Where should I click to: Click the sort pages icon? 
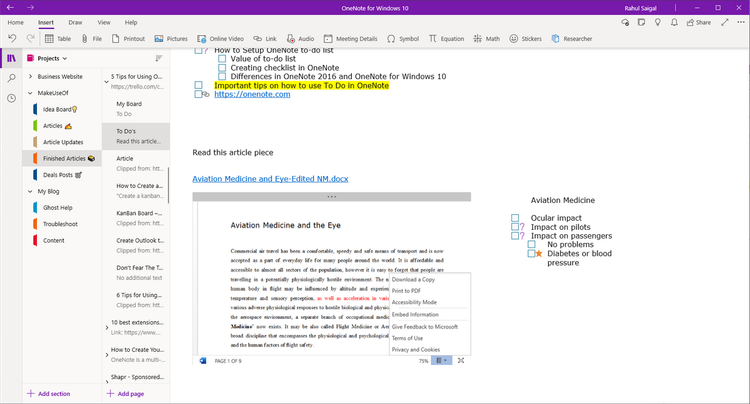click(159, 58)
